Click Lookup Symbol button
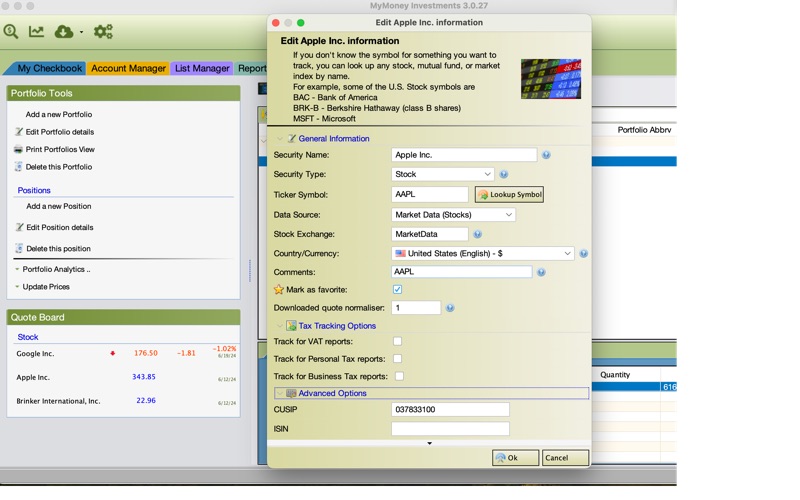The height and width of the screenshot is (500, 800). click(509, 194)
